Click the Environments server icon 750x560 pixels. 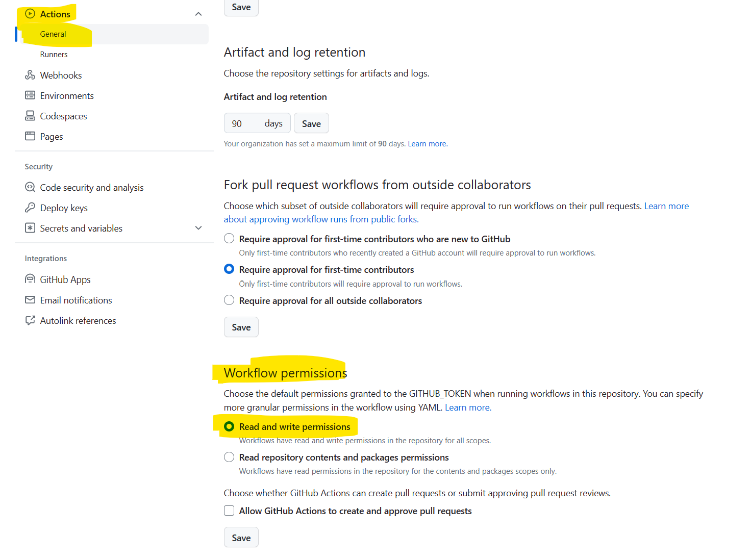pos(30,95)
